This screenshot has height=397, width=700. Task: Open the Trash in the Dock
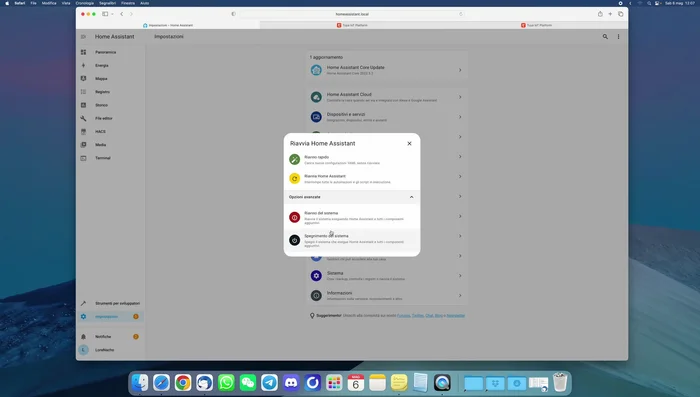[x=560, y=382]
